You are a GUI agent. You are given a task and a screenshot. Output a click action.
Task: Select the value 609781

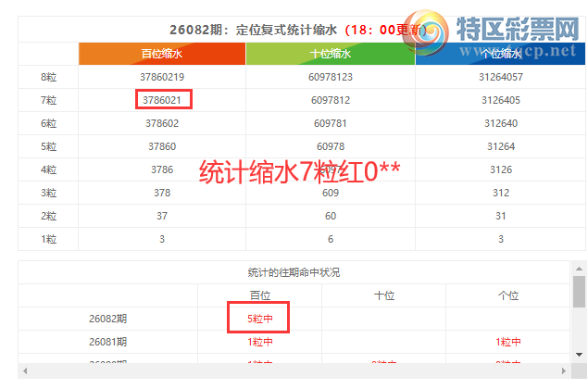pos(331,123)
